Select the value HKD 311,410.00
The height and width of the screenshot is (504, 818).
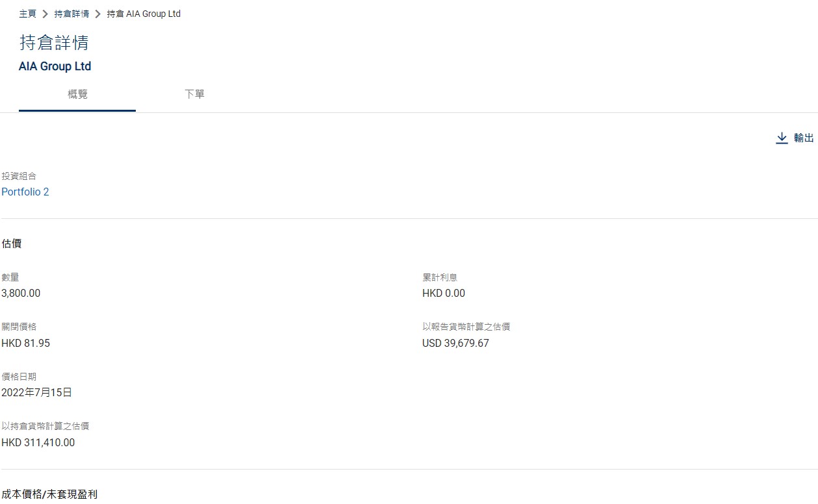38,443
